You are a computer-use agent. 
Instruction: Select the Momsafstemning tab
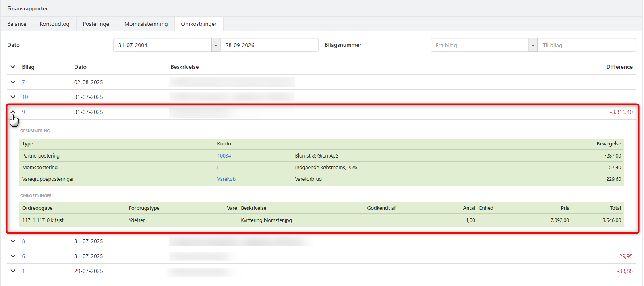point(146,24)
